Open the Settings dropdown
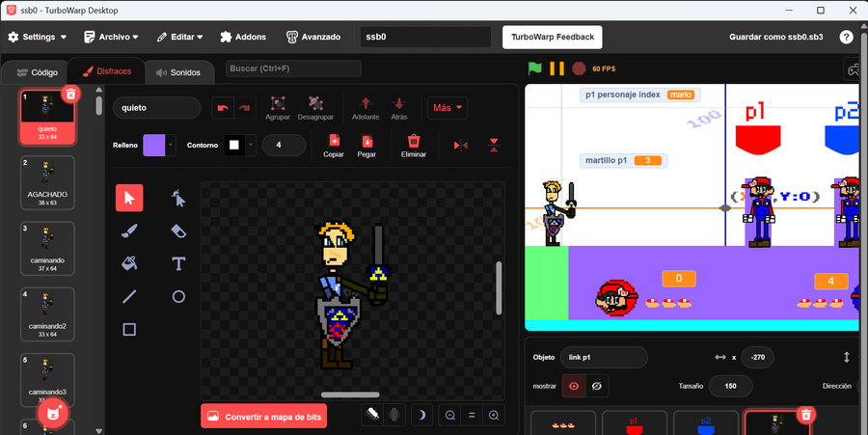868x435 pixels. tap(37, 37)
